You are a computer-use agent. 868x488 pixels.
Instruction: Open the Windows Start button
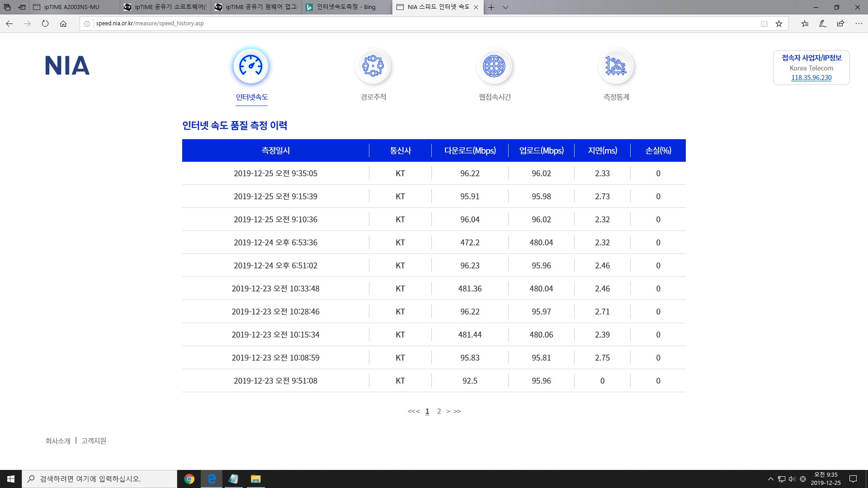click(11, 479)
